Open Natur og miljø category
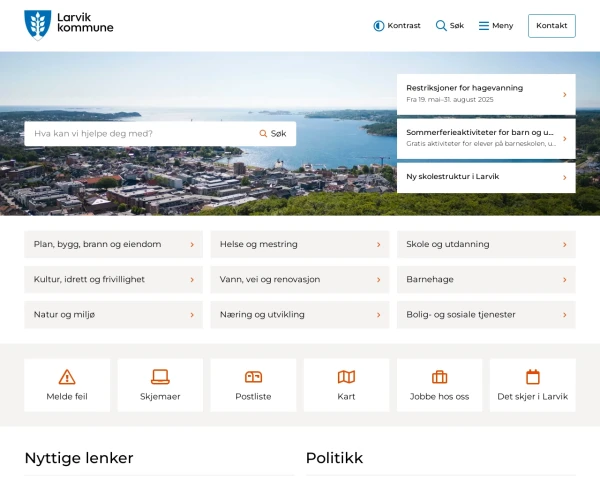This screenshot has height=480, width=600. pyautogui.click(x=113, y=315)
